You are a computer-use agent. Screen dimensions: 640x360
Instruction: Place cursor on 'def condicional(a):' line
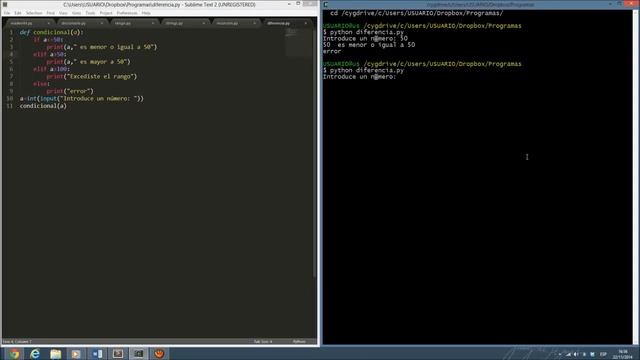tap(51, 32)
